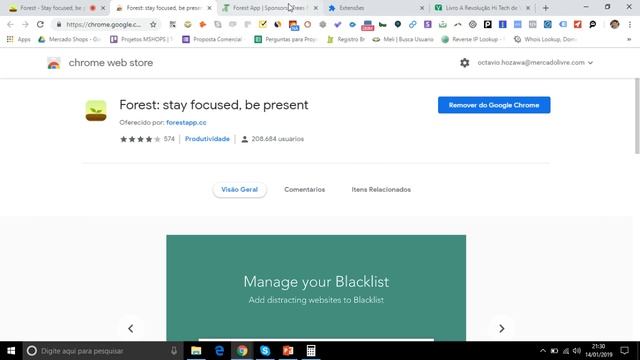Viewport: 640px width, 360px height.
Task: Open Whois Lookup bookmark
Action: pyautogui.click(x=546, y=39)
